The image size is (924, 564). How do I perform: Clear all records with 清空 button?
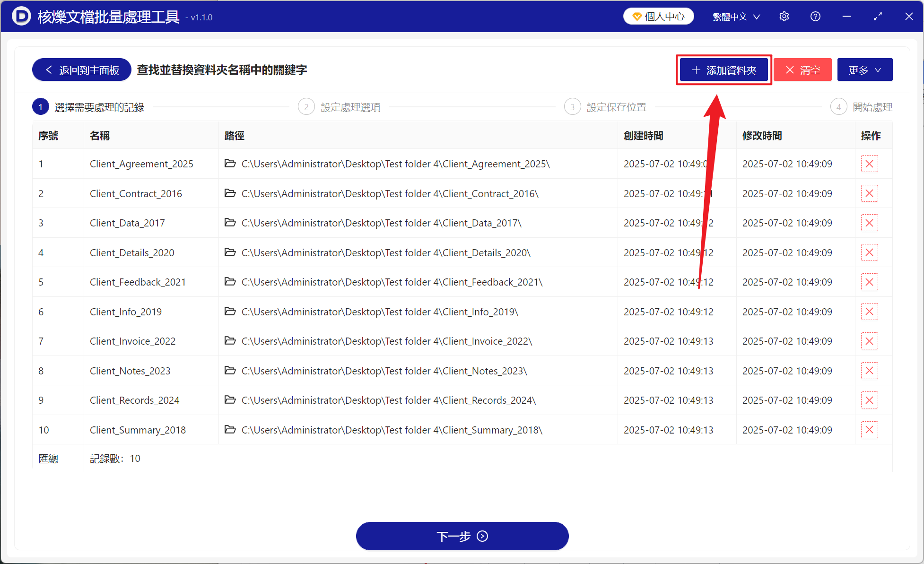click(802, 69)
